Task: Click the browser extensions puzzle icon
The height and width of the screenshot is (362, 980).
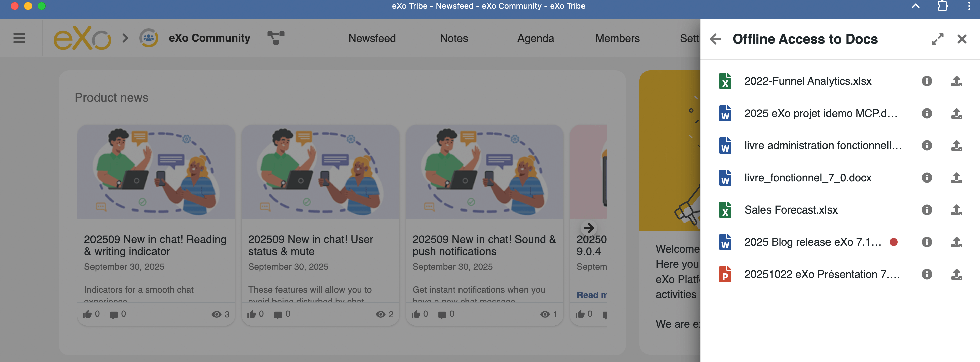Action: coord(942,6)
